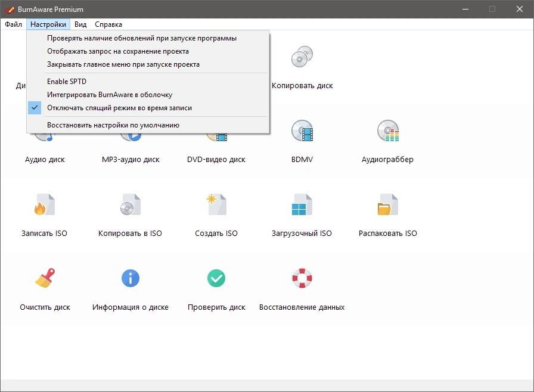
Task: Open the Файл menu
Action: [13, 24]
